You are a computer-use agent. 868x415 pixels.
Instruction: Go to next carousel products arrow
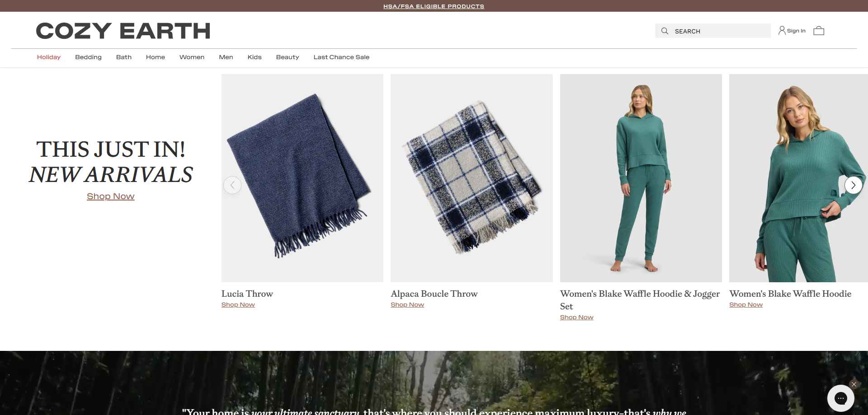(x=853, y=185)
